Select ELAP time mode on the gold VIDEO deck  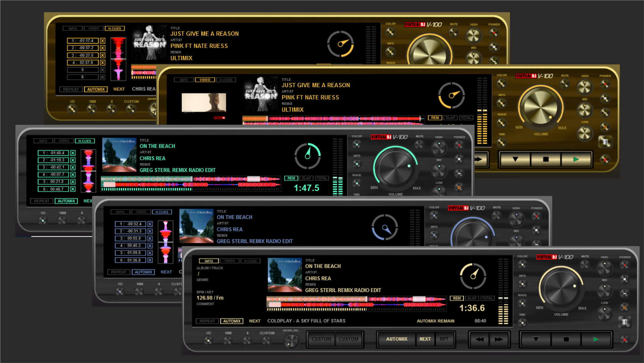(450, 118)
